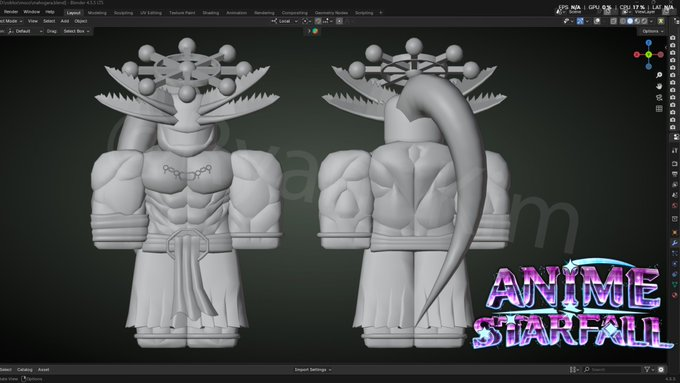Open the Default orientation dropdown
This screenshot has height=383, width=680.
(25, 31)
